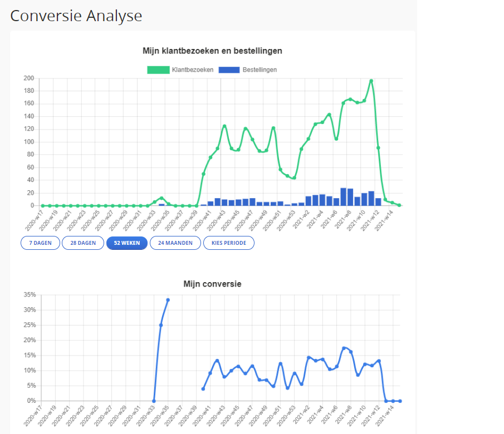Viewport: 504px width, 434px height.
Task: Click the conversion point above 30%
Action: click(x=168, y=300)
